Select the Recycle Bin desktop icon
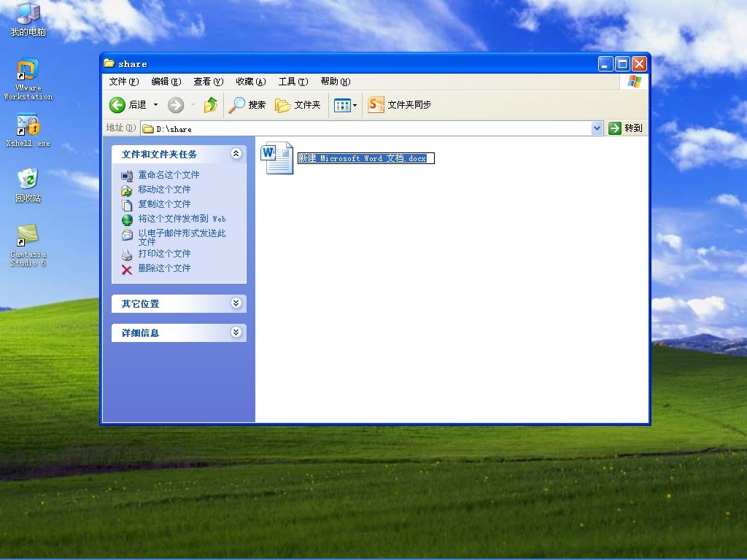The width and height of the screenshot is (747, 560). click(28, 185)
